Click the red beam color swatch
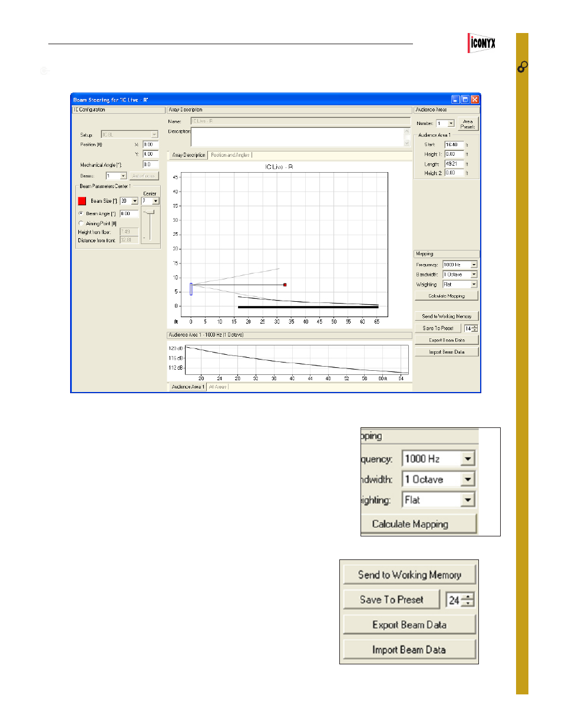The width and height of the screenshot is (562, 728). 82,201
